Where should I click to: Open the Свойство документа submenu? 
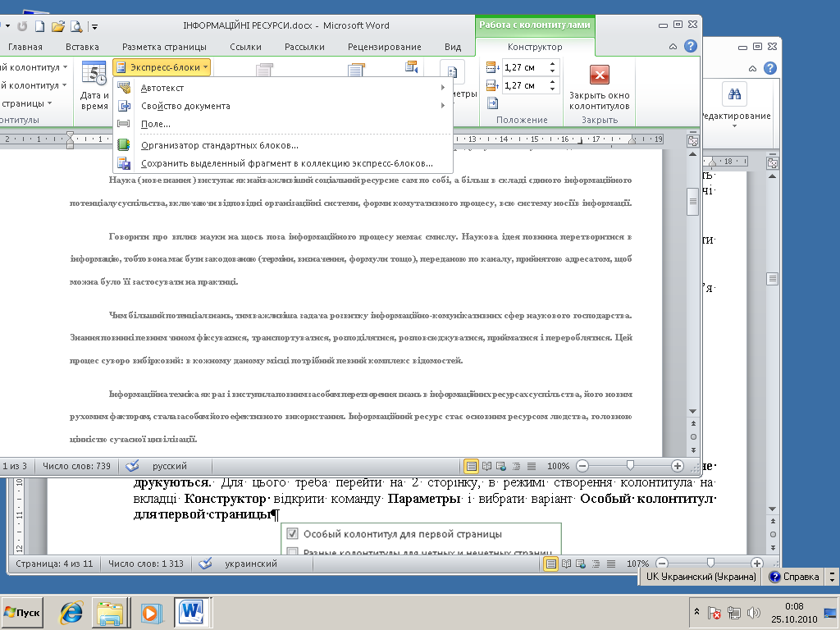point(283,106)
